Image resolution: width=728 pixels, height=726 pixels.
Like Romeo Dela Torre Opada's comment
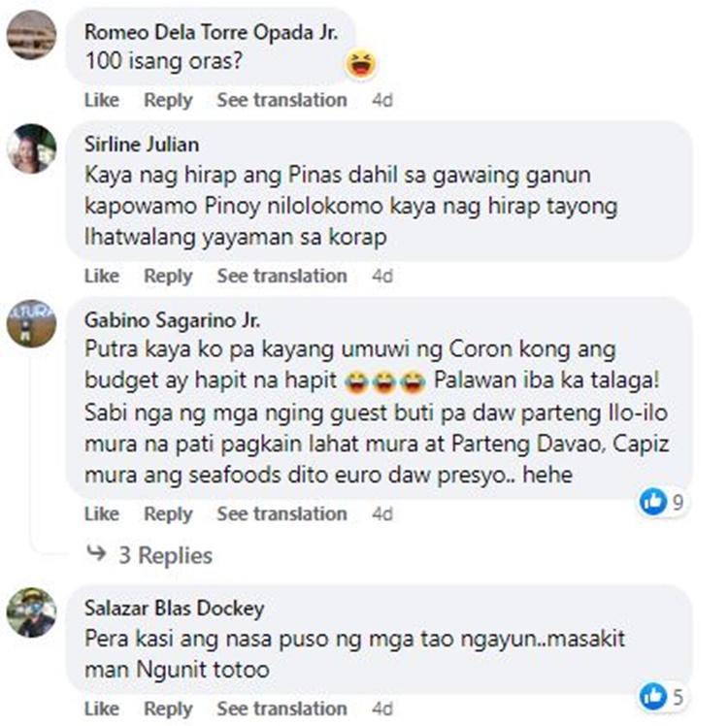pyautogui.click(x=102, y=100)
